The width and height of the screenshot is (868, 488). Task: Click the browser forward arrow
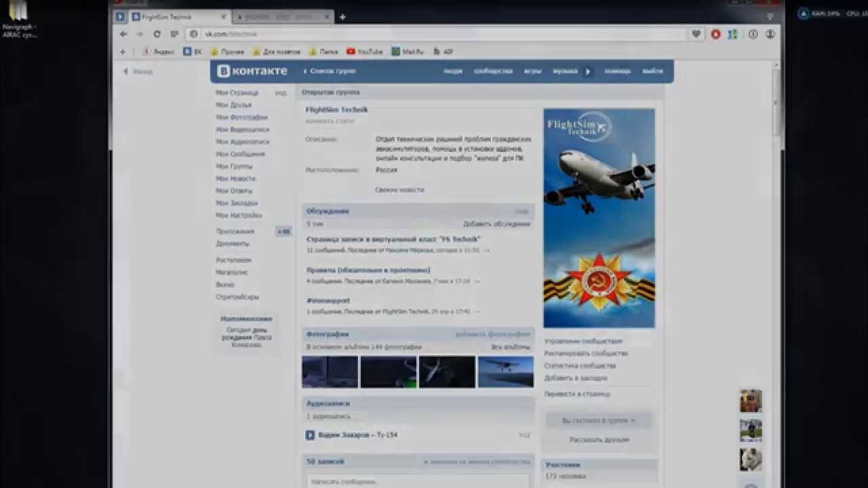click(x=139, y=34)
